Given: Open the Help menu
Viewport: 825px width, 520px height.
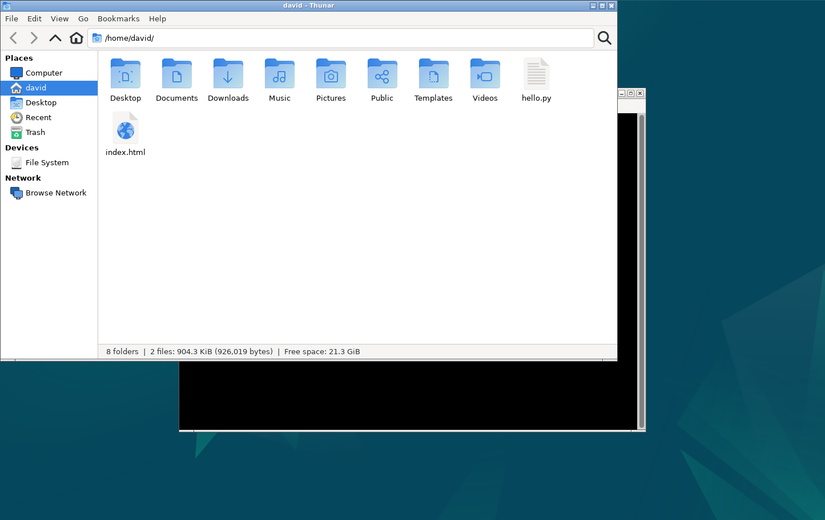Looking at the screenshot, I should [x=157, y=18].
